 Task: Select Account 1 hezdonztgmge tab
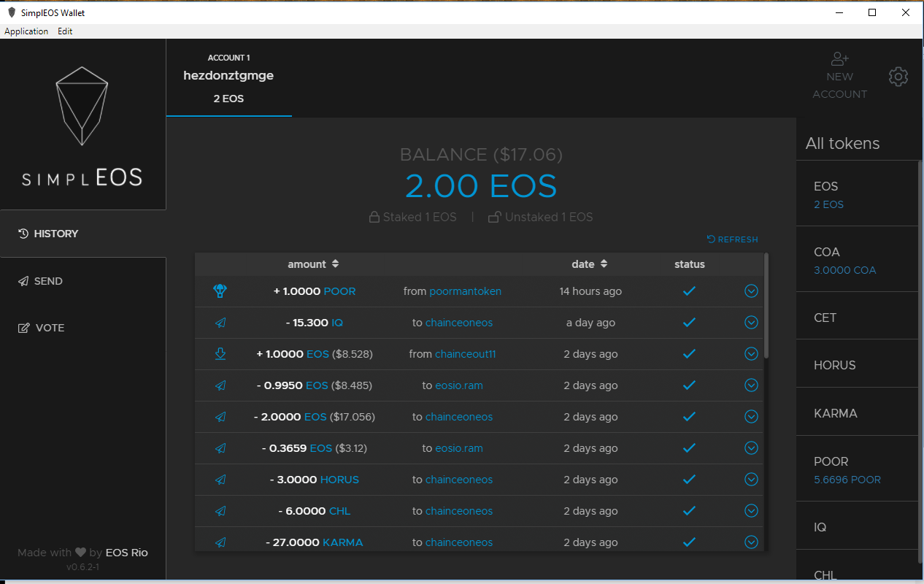(228, 77)
